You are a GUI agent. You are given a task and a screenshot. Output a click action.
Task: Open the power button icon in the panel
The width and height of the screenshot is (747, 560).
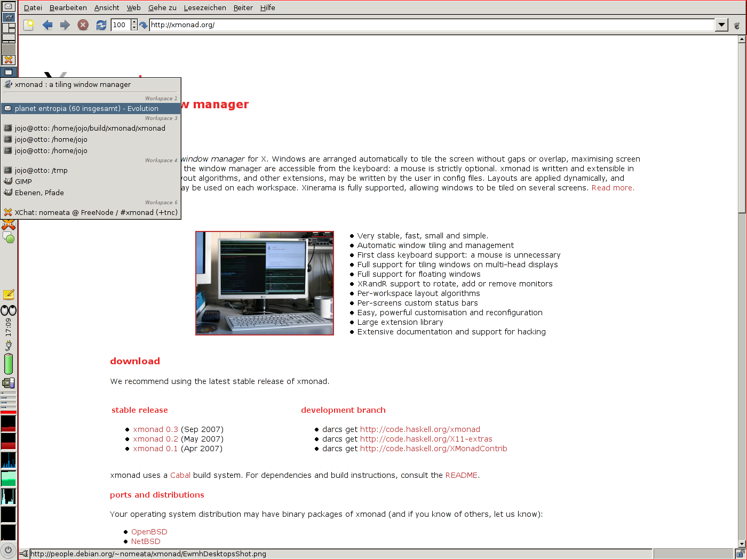[x=8, y=550]
